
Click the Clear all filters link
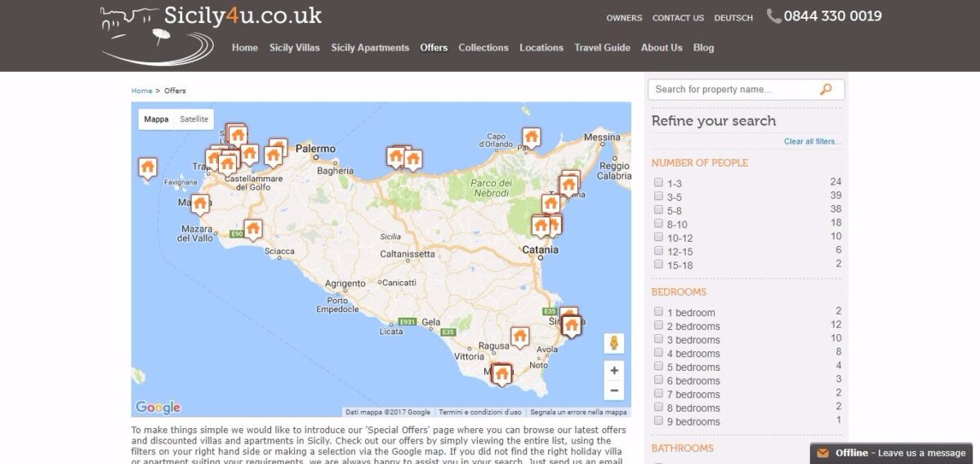pos(812,141)
